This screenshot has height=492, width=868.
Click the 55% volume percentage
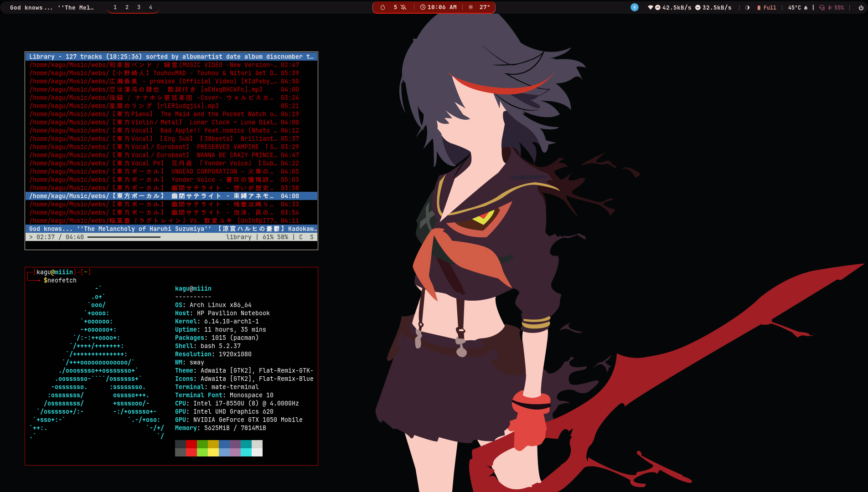839,7
